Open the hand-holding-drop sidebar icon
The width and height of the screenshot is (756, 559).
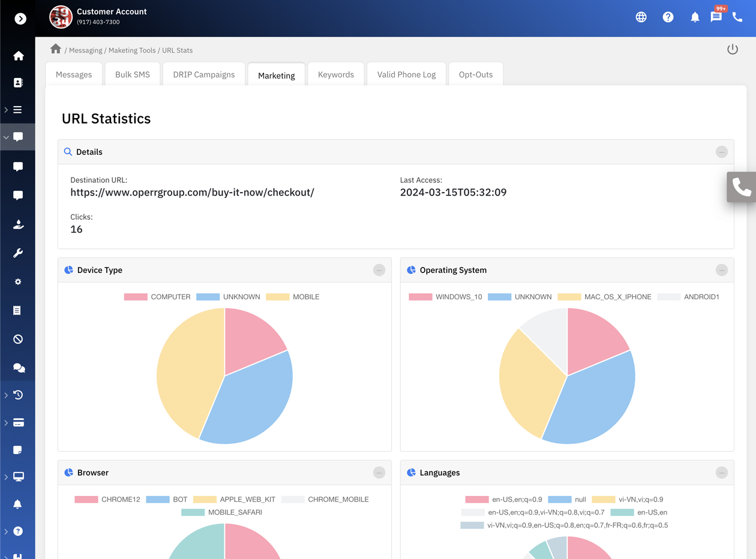click(18, 224)
